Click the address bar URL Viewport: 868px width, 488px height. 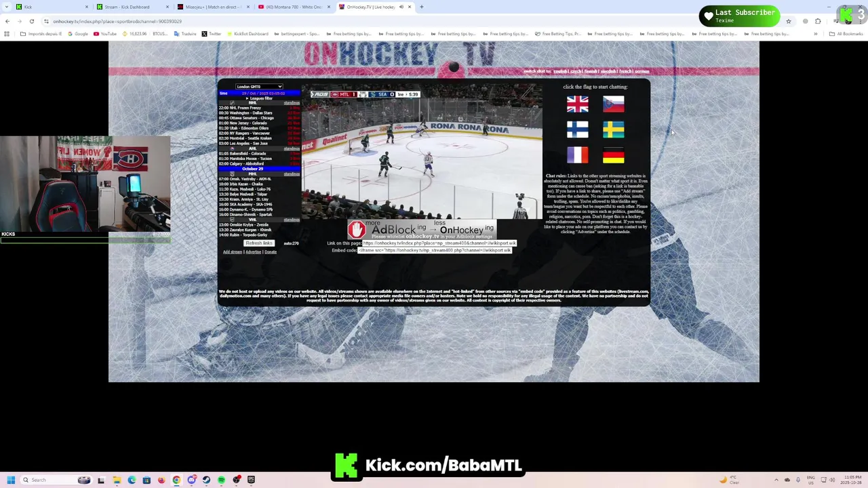117,21
